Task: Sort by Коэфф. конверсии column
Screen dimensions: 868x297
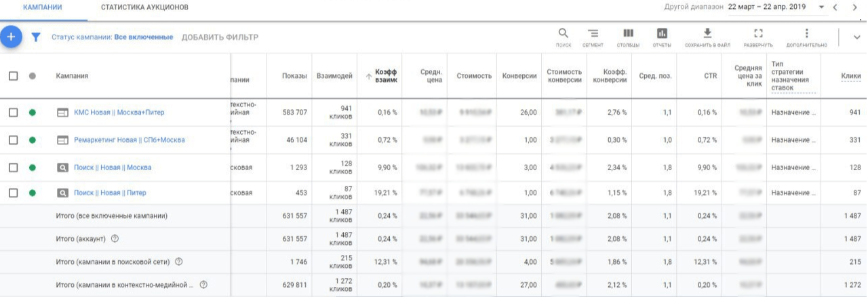Action: pos(610,76)
